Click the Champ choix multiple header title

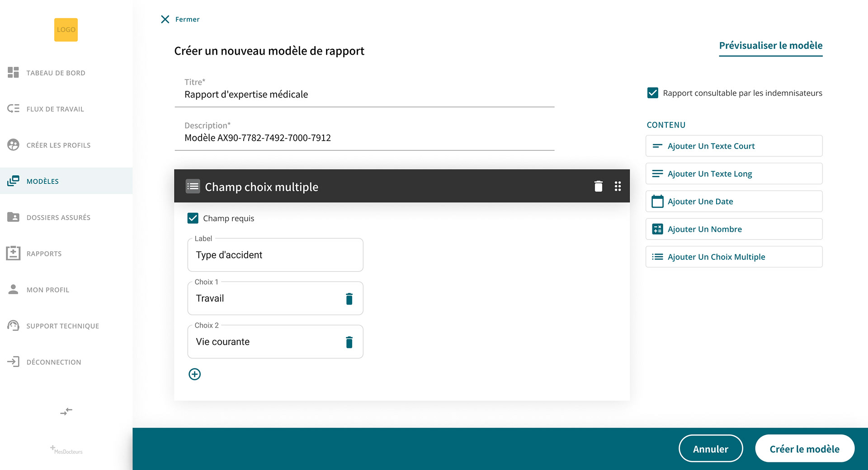pos(262,187)
